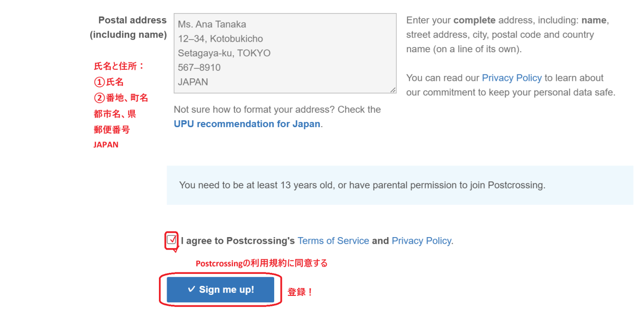The height and width of the screenshot is (311, 644).
Task: Click the red ②番地、町名 annotation
Action: 121,98
